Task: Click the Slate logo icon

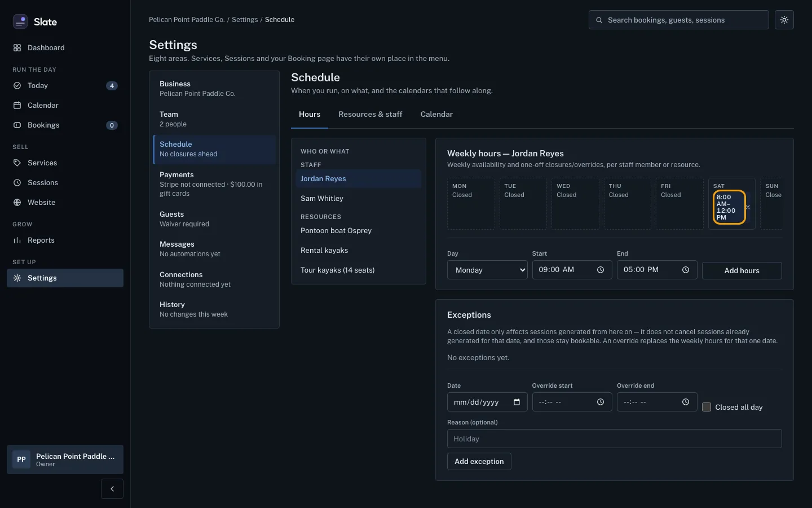Action: [20, 21]
